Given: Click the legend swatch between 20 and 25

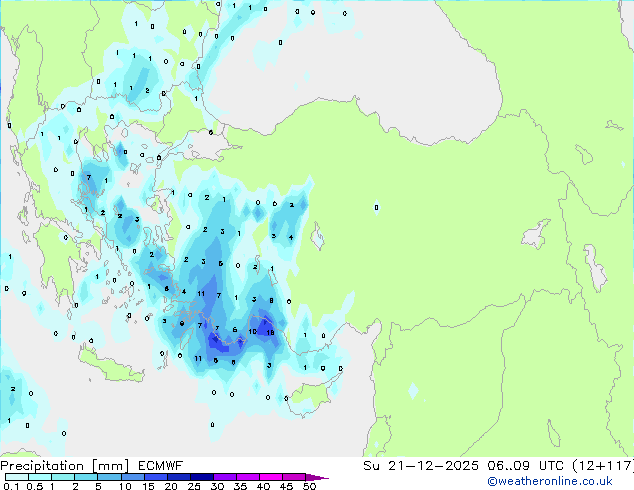Looking at the screenshot, I should [x=179, y=477].
